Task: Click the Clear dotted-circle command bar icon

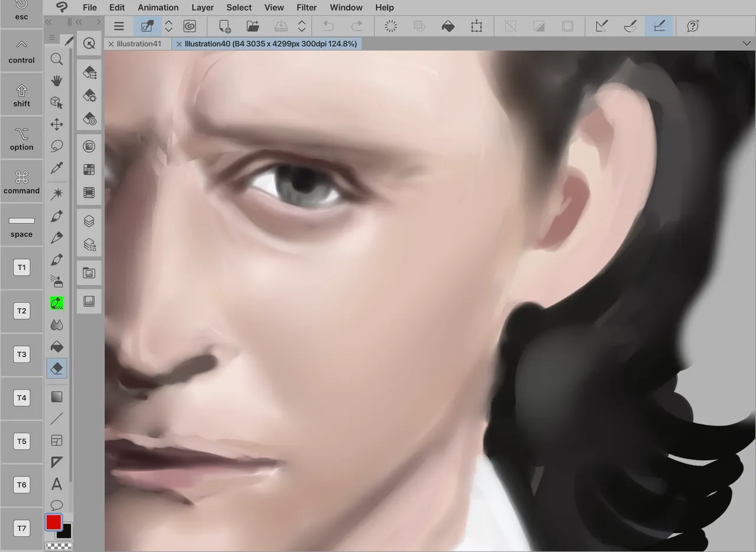Action: (390, 26)
